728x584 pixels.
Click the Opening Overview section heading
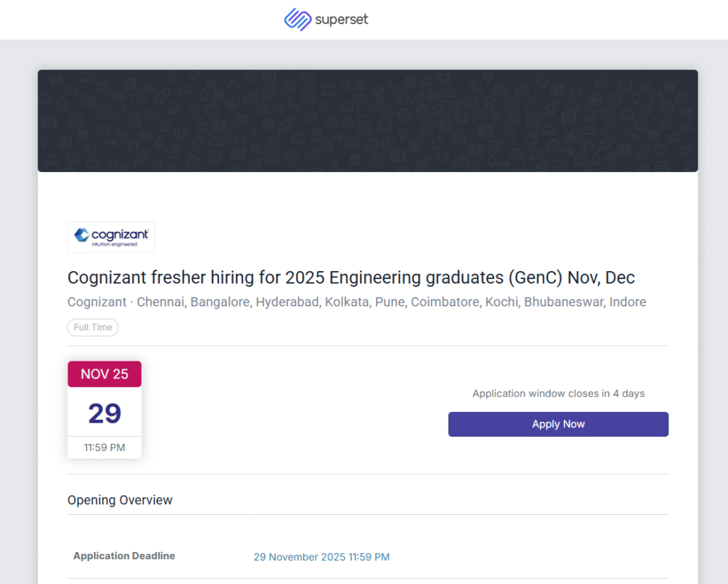[120, 500]
